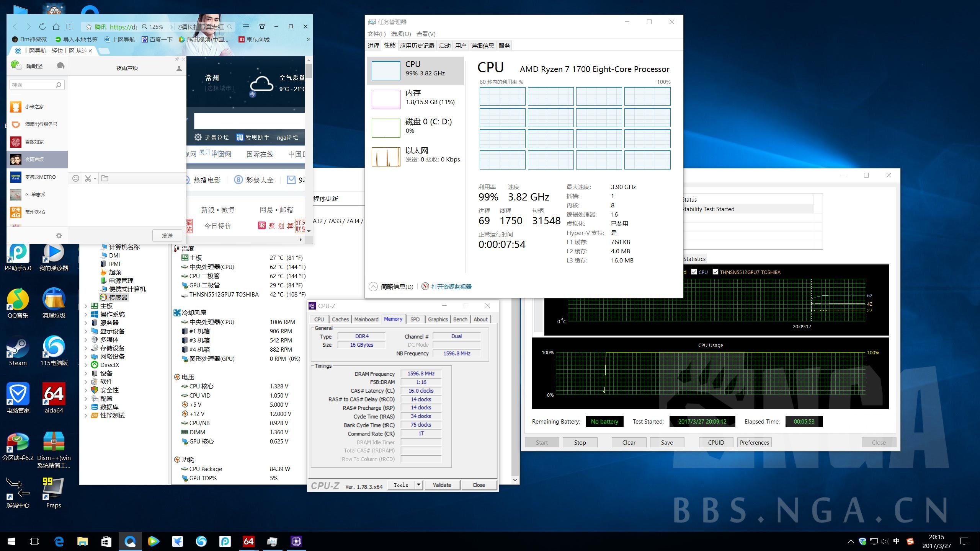Image resolution: width=980 pixels, height=551 pixels.
Task: Expand the 主板 tree node in AIDA64
Action: tap(86, 306)
